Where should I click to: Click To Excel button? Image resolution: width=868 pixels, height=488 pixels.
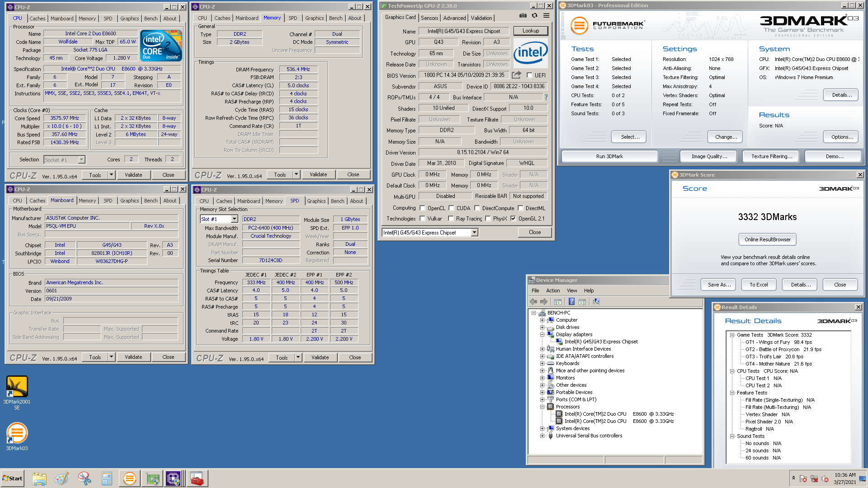click(x=759, y=285)
